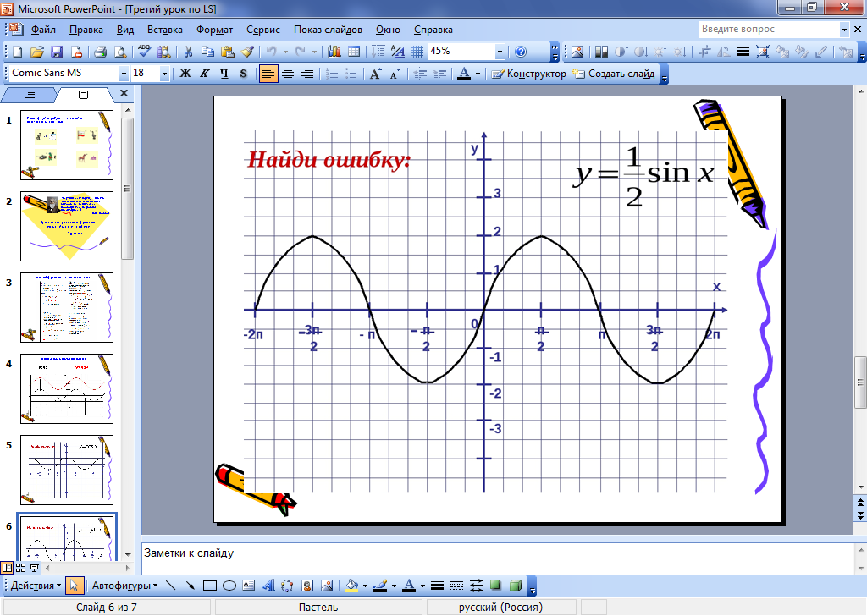Image resolution: width=867 pixels, height=616 pixels.
Task: Select the Format Painter brush icon
Action: coord(247,52)
